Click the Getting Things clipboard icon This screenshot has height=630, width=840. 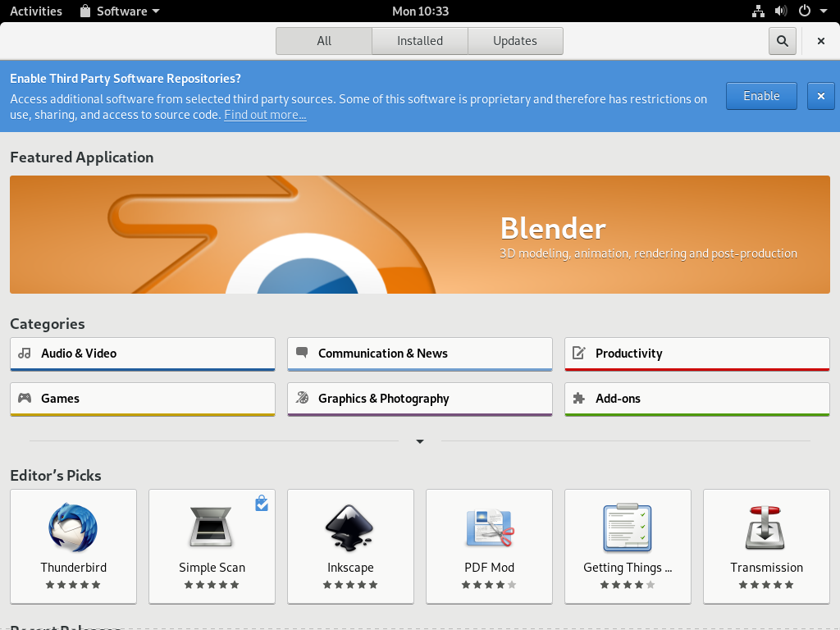click(x=628, y=527)
